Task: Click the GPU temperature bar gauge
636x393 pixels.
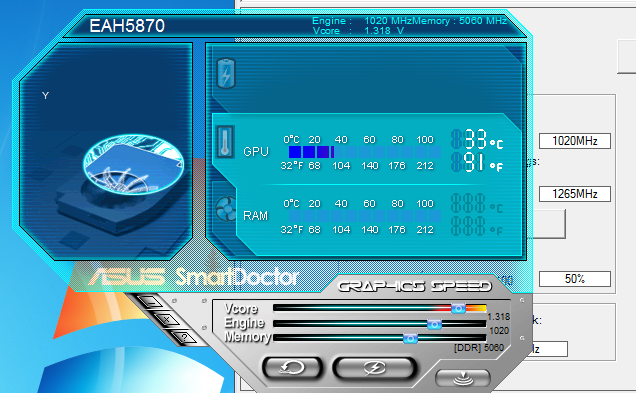Action: click(x=365, y=152)
